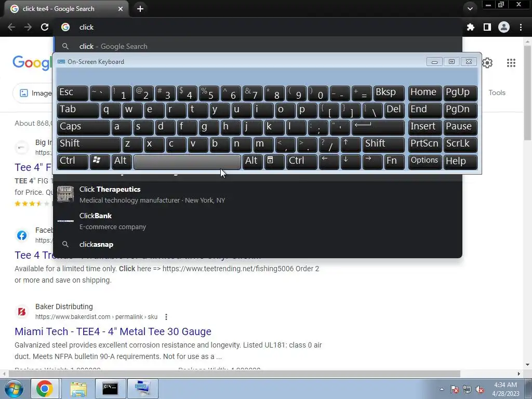Click the right arrow key

click(373, 162)
